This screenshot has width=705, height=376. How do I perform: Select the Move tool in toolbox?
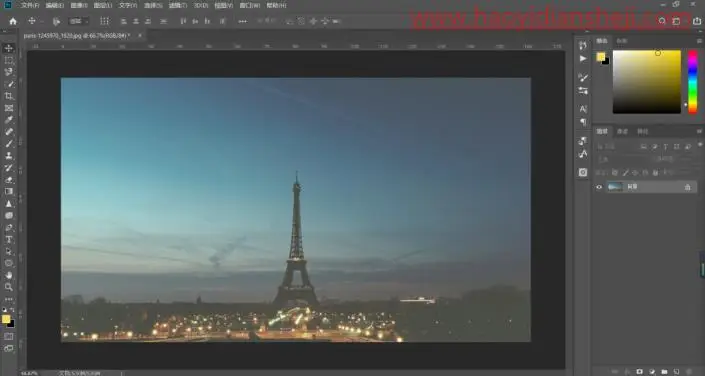(x=9, y=48)
